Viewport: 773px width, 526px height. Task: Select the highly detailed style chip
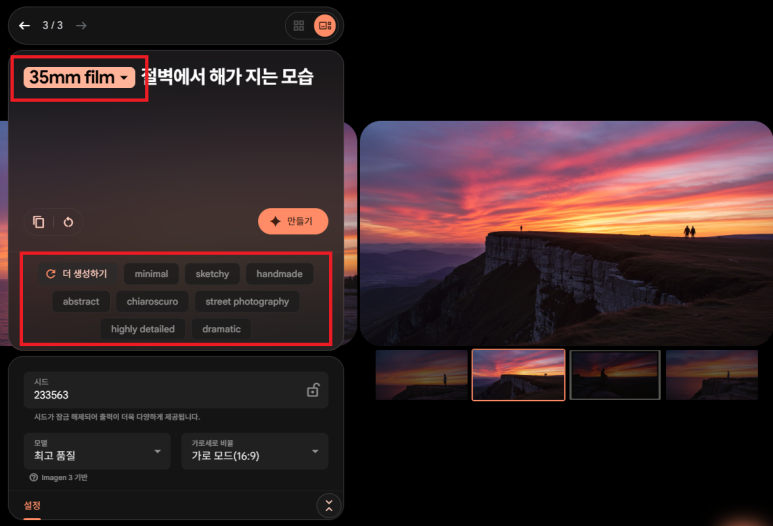143,329
